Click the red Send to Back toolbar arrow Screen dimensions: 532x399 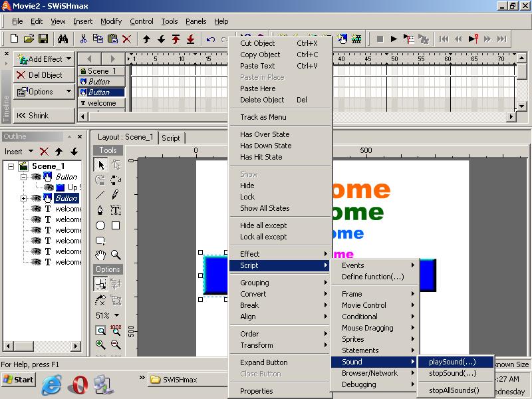point(190,39)
